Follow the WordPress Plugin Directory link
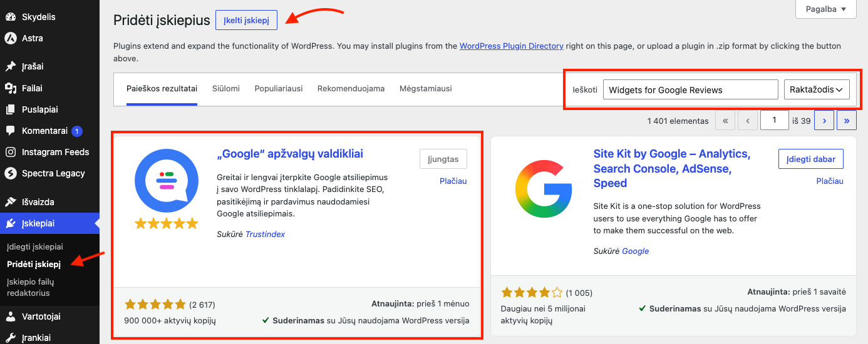 (512, 46)
